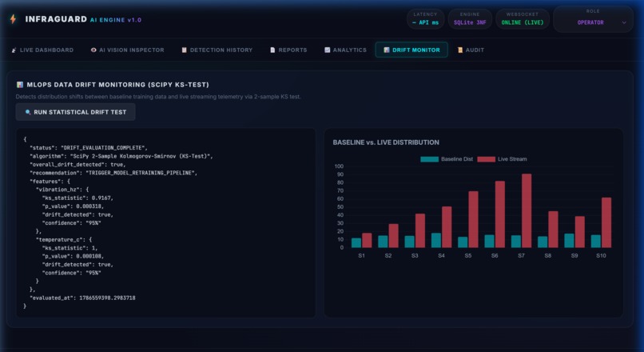The height and width of the screenshot is (352, 644).
Task: Click the teal Baseline bar for S9
Action: (569, 241)
